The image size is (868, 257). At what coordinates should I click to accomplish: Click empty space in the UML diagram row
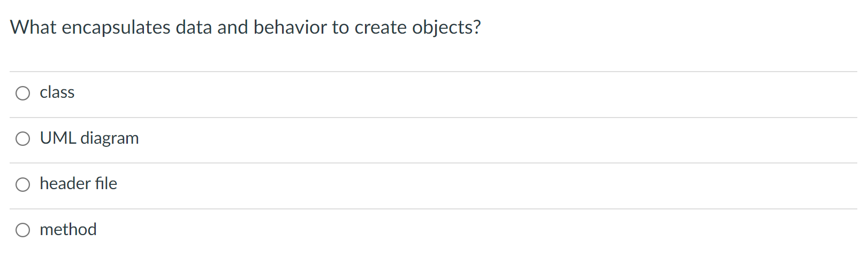click(498, 140)
